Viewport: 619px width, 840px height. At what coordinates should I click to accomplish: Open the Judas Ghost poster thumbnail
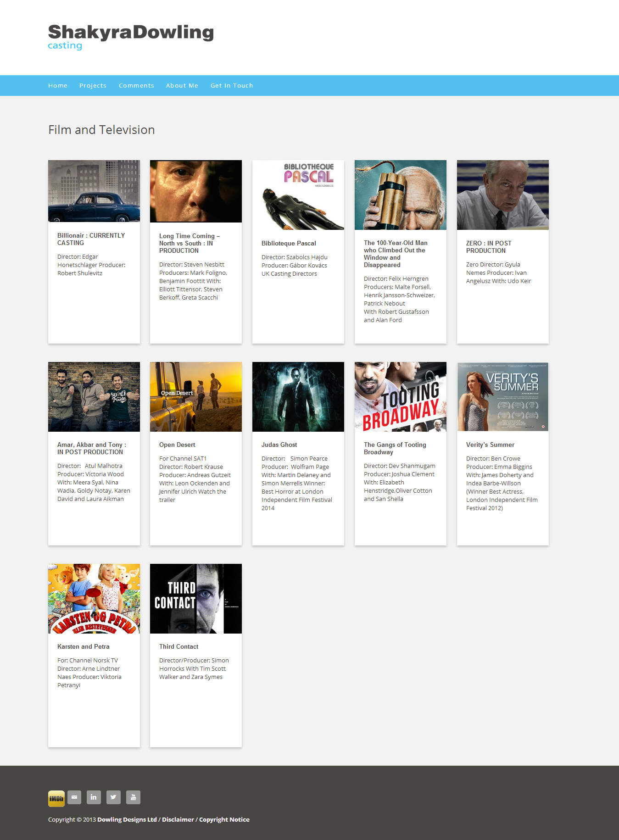[298, 397]
